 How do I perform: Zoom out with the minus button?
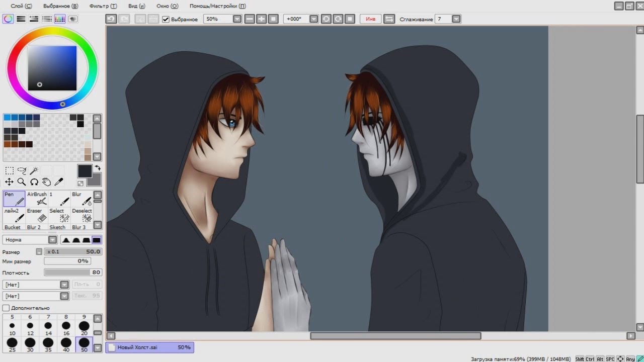click(250, 19)
